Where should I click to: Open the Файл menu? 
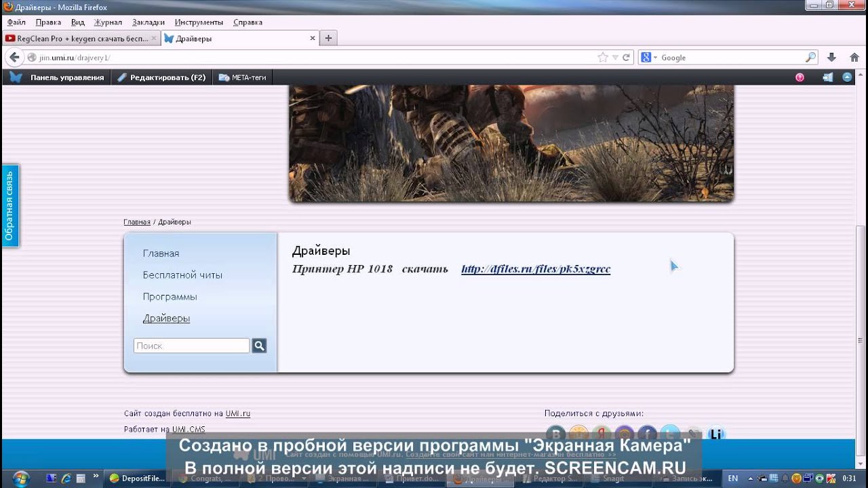[16, 22]
